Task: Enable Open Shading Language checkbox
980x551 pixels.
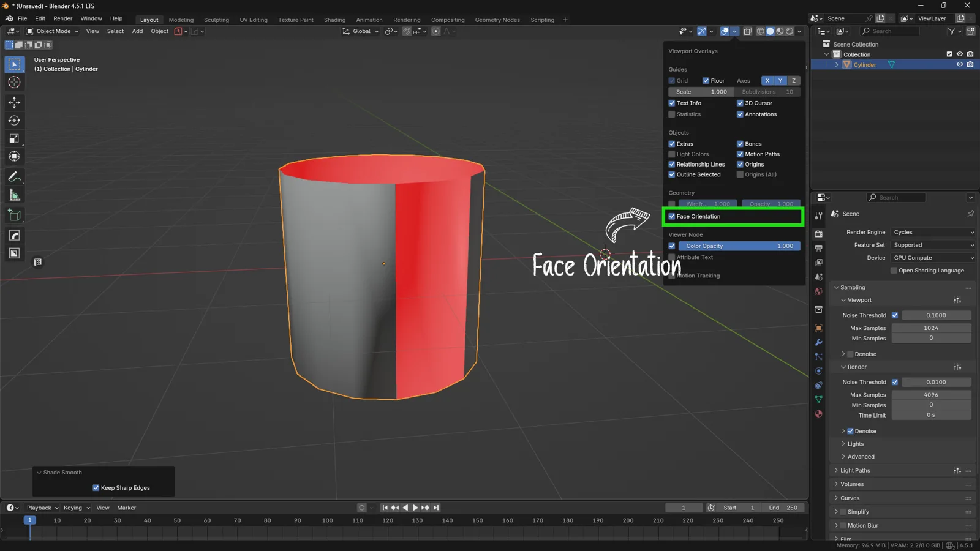Action: click(x=894, y=271)
